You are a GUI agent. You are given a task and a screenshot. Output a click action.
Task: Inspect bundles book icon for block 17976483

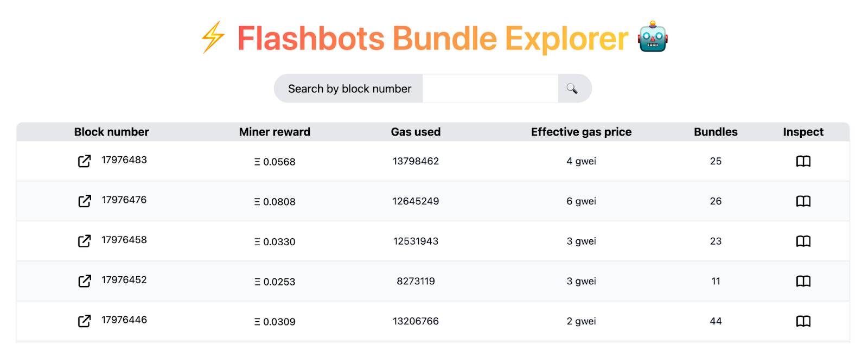tap(803, 161)
